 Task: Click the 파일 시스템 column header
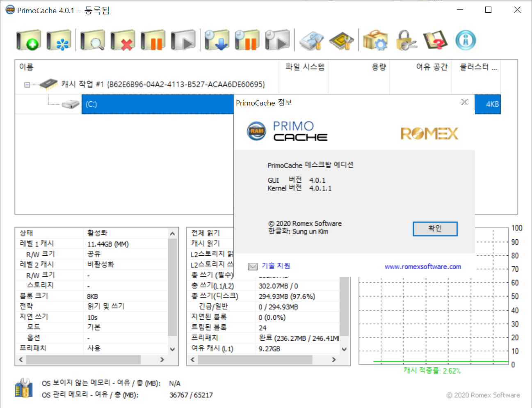coord(304,67)
